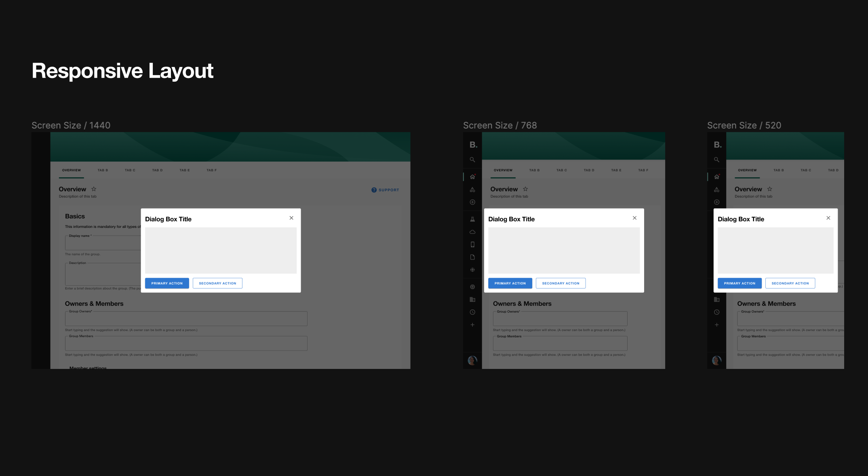
Task: Open flask icon in 768 screen sidebar
Action: (472, 219)
